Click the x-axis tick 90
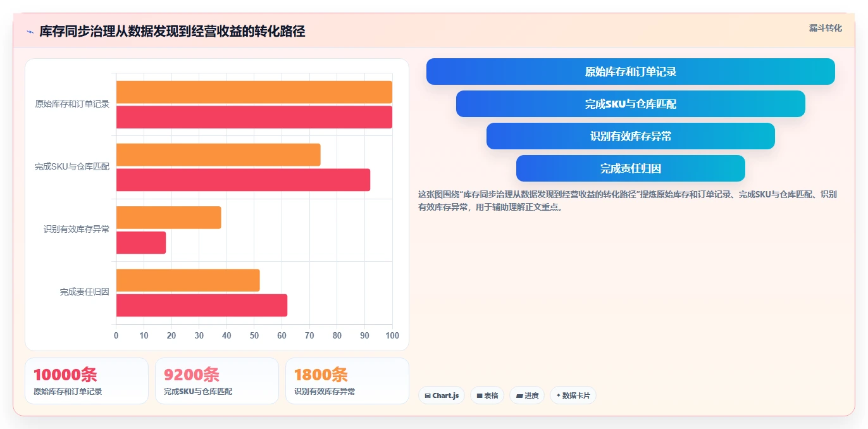The height and width of the screenshot is (429, 868). 364,335
